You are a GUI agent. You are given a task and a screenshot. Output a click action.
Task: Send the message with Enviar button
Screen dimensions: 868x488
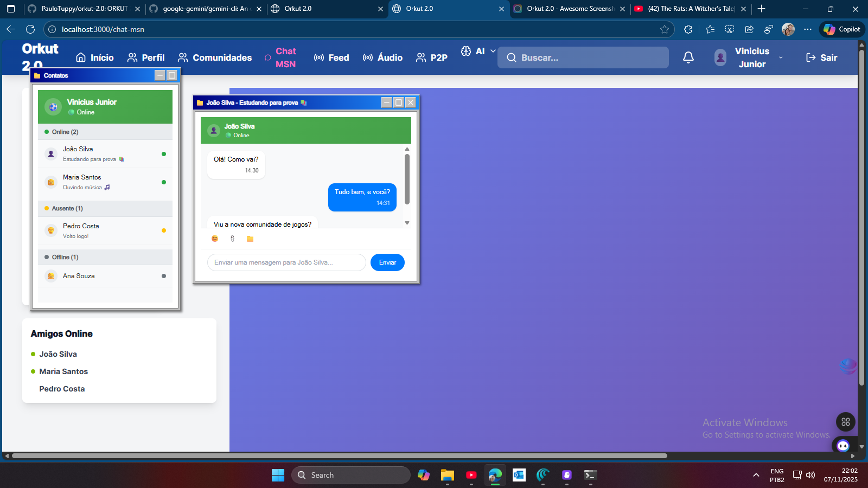[x=387, y=262]
